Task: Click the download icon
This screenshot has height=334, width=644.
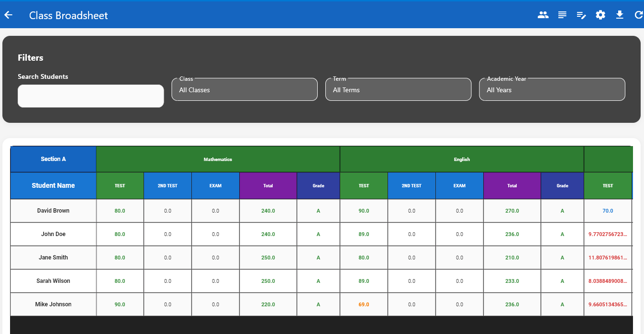Action: tap(620, 15)
